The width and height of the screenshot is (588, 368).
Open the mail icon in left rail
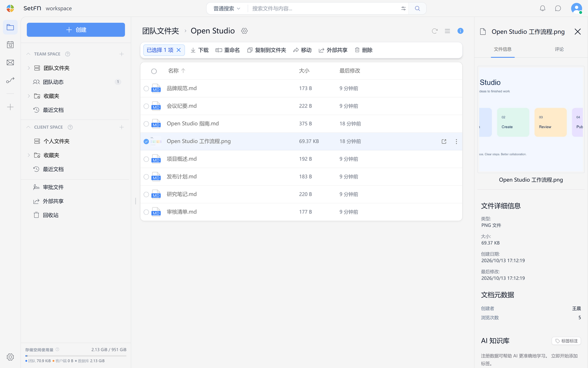[x=10, y=63]
